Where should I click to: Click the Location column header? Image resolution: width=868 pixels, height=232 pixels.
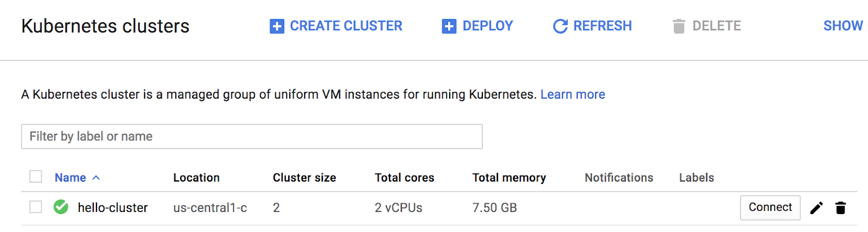(196, 178)
